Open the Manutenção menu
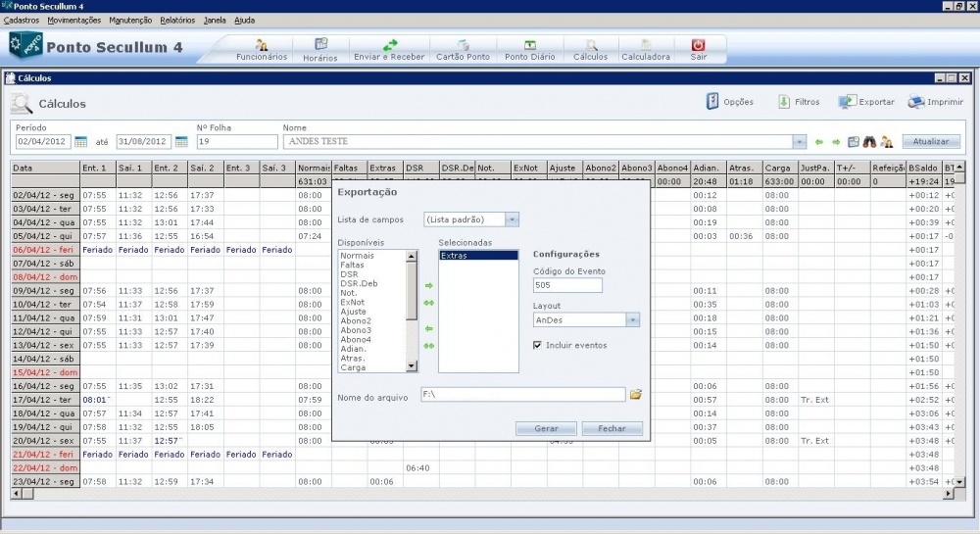980x534 pixels. [x=130, y=20]
